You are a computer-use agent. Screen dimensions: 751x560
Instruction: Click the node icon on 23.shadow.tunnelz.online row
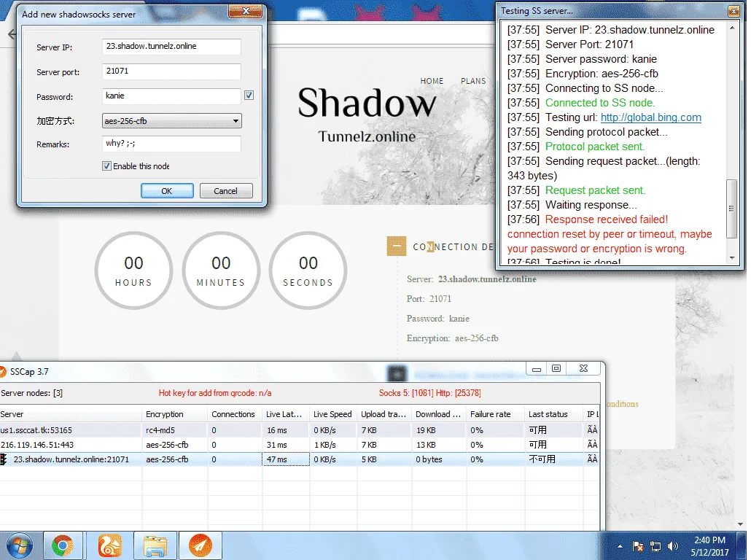click(4, 459)
